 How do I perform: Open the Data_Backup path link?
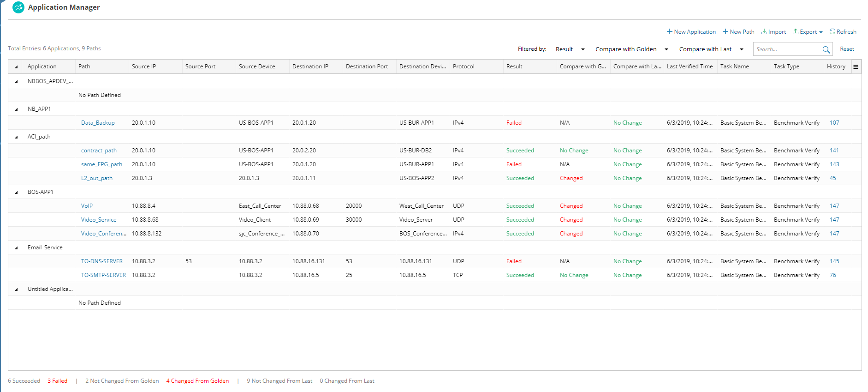tap(98, 123)
